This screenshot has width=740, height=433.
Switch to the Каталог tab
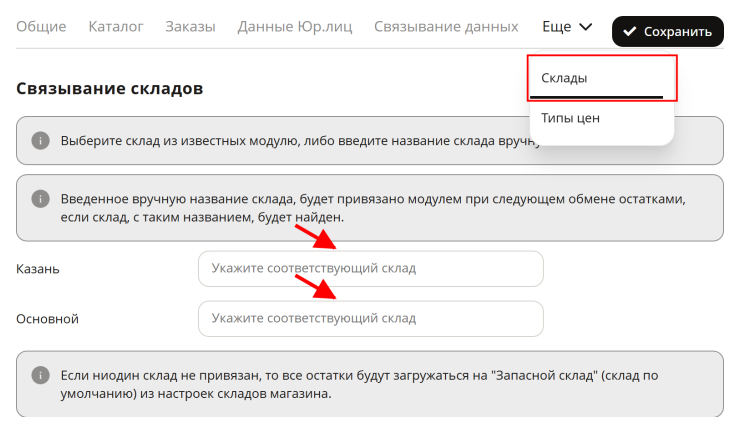116,26
